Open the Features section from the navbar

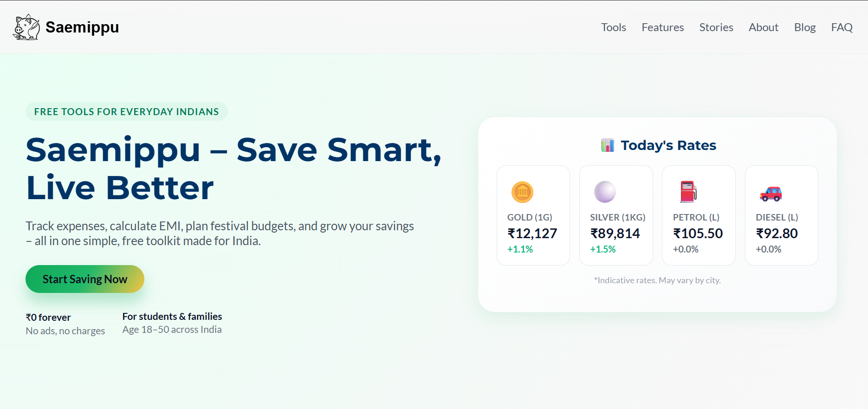click(662, 27)
